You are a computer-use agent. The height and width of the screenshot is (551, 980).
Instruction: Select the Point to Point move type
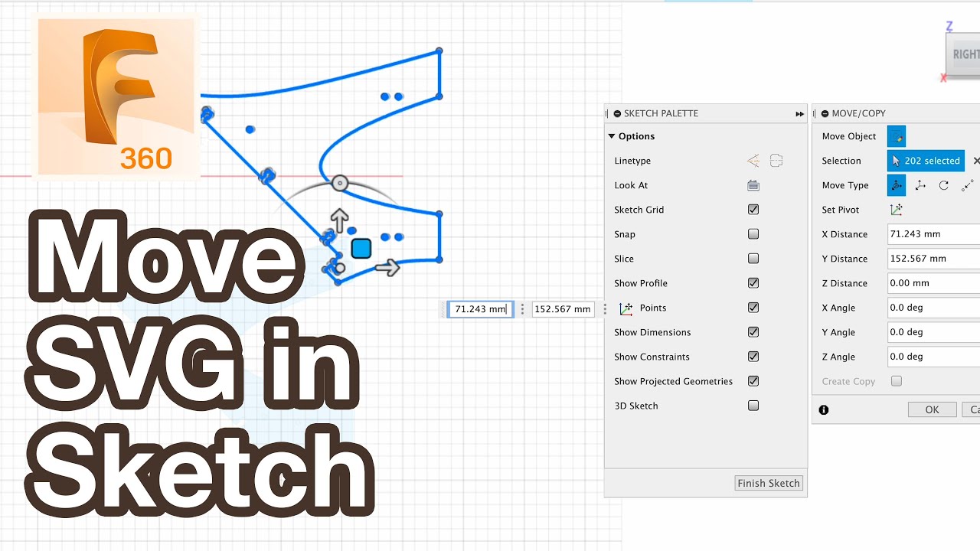point(968,185)
